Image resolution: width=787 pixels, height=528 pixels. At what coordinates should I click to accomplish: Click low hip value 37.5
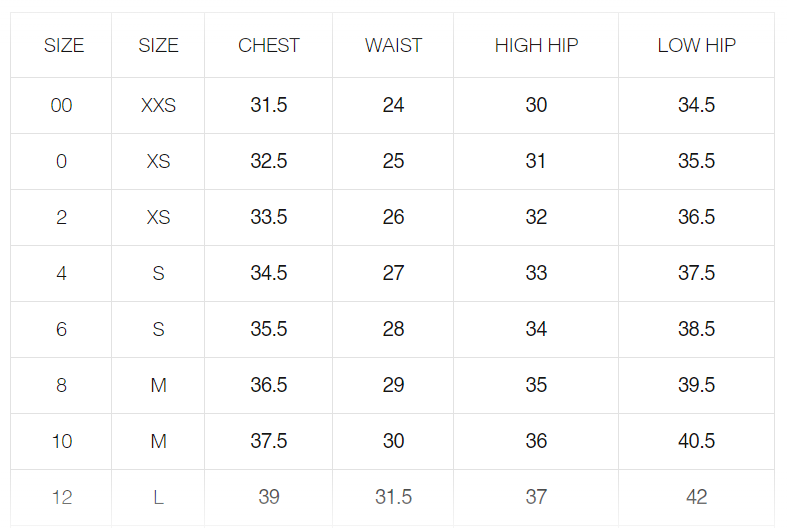click(696, 273)
